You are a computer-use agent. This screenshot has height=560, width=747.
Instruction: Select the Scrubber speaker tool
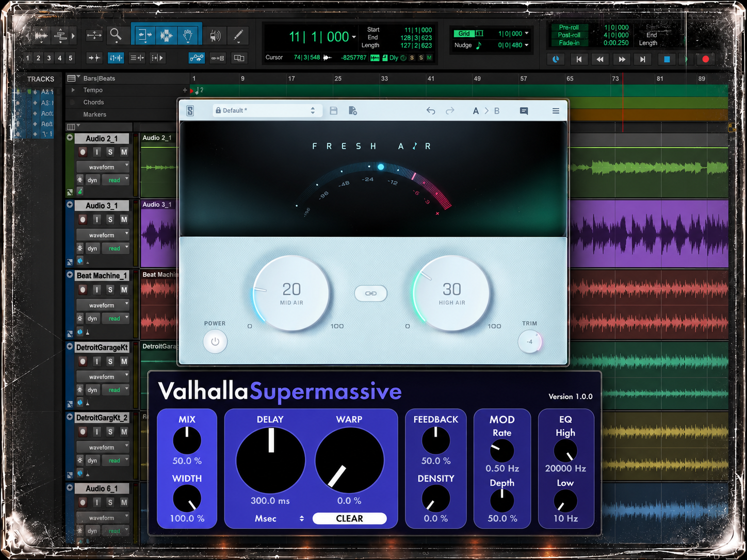(215, 35)
